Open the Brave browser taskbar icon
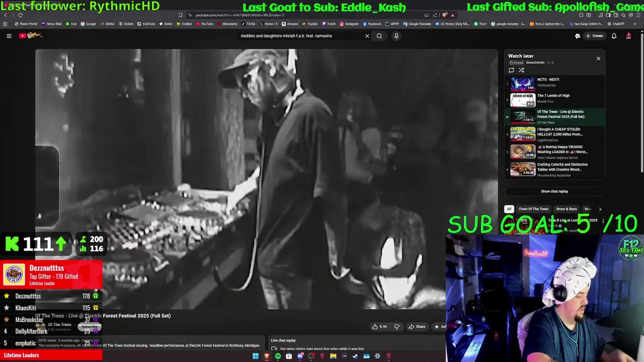This screenshot has width=644, height=362. coord(267,356)
